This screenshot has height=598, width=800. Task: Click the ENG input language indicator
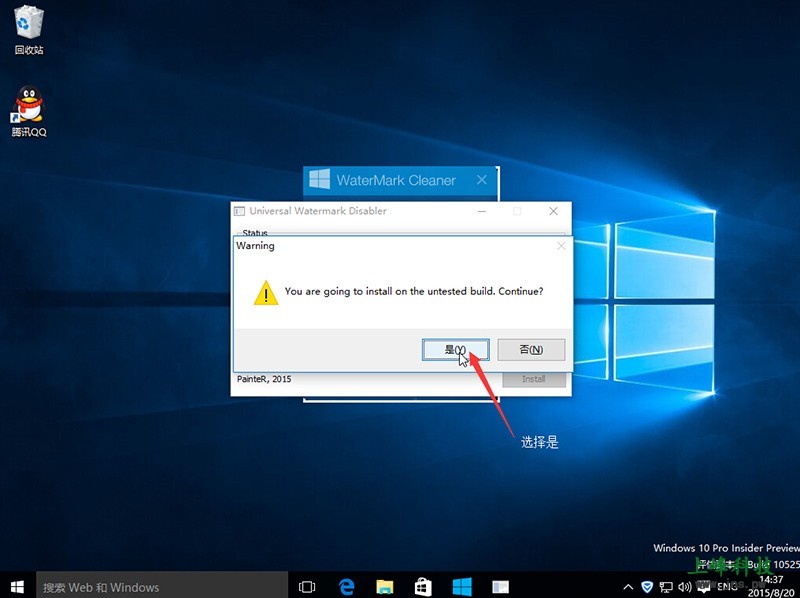coord(726,587)
